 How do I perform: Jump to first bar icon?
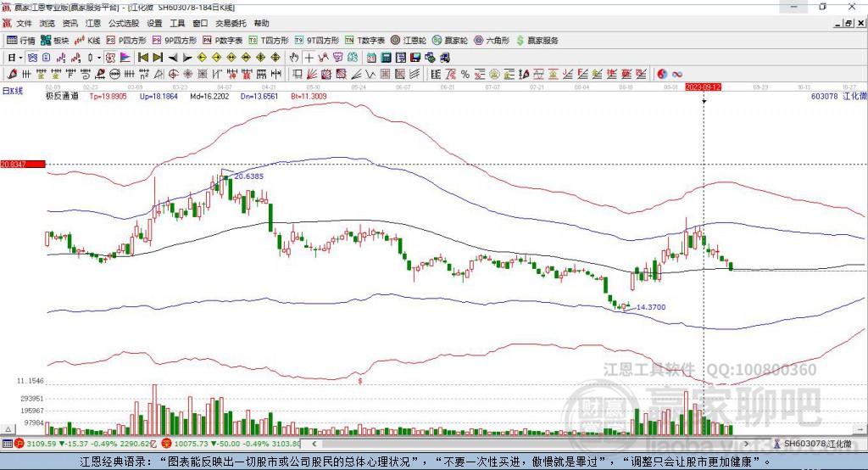click(142, 58)
